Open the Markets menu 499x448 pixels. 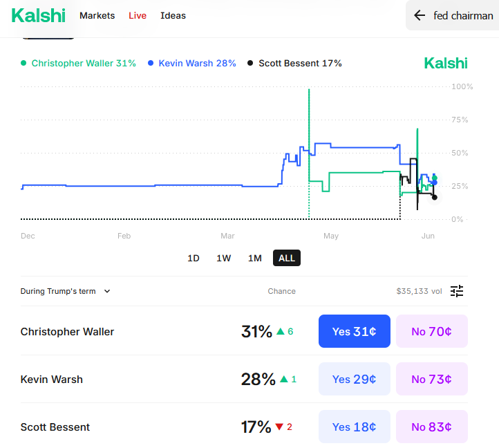pos(97,15)
